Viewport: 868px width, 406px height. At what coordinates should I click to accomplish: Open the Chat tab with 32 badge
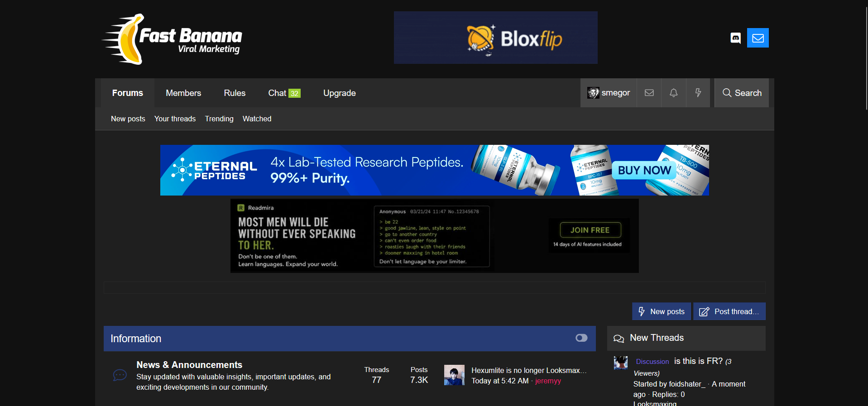tap(284, 93)
